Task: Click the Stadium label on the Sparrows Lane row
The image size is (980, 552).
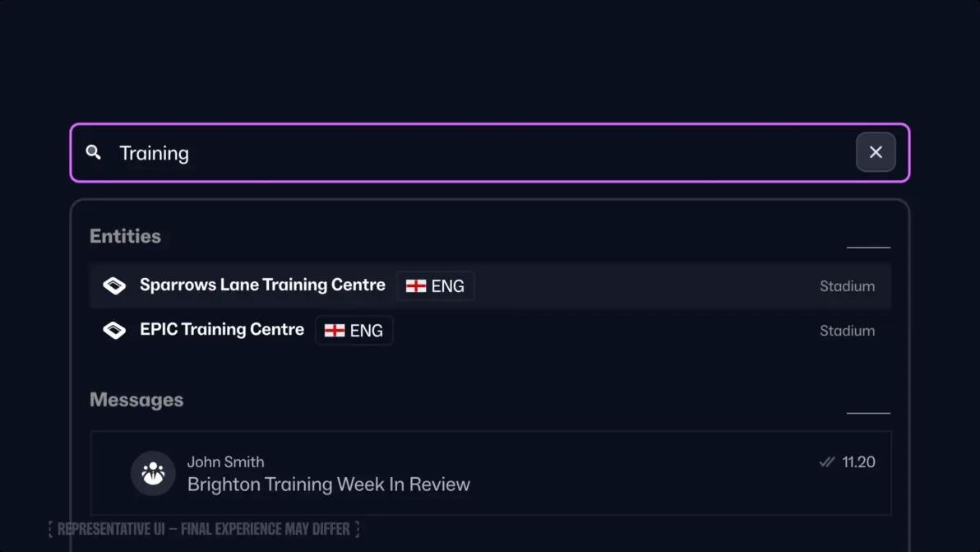Action: point(847,286)
